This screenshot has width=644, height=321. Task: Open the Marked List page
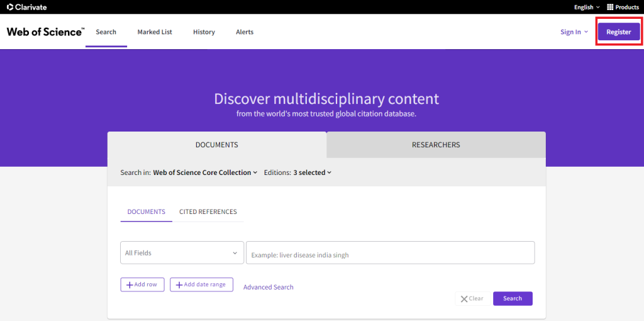[155, 31]
